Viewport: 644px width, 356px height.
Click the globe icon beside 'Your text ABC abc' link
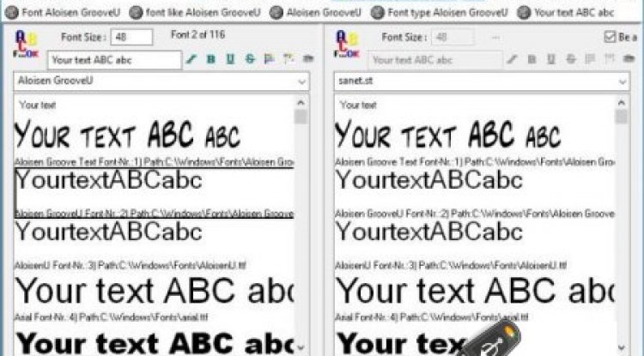[x=524, y=12]
